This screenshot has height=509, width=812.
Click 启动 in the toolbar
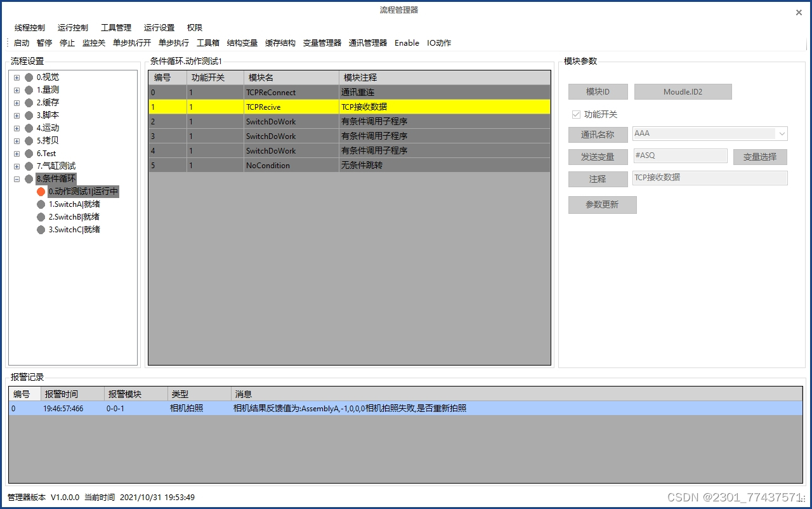[22, 43]
